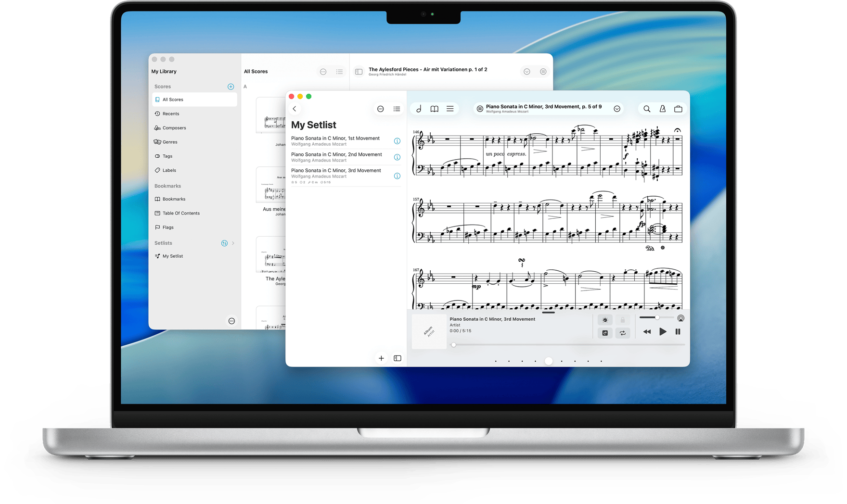Expand the Piano Sonata title dropdown chevron

(617, 109)
